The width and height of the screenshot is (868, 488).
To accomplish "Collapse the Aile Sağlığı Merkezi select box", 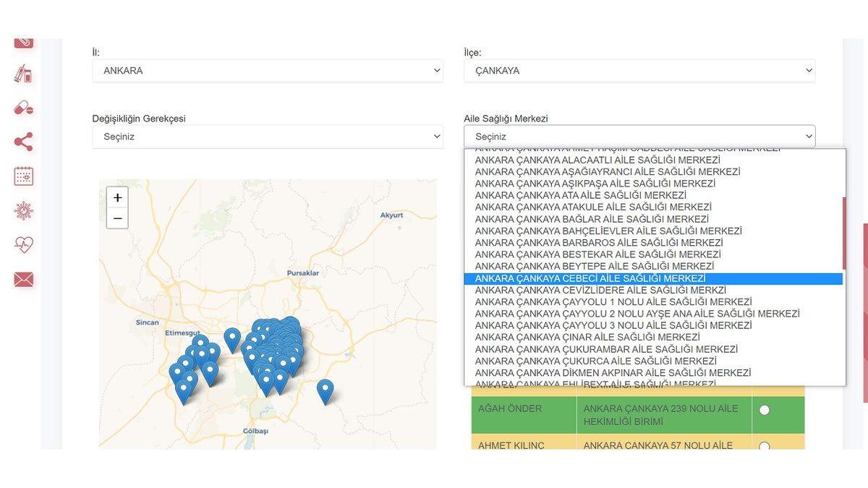I will tap(639, 137).
